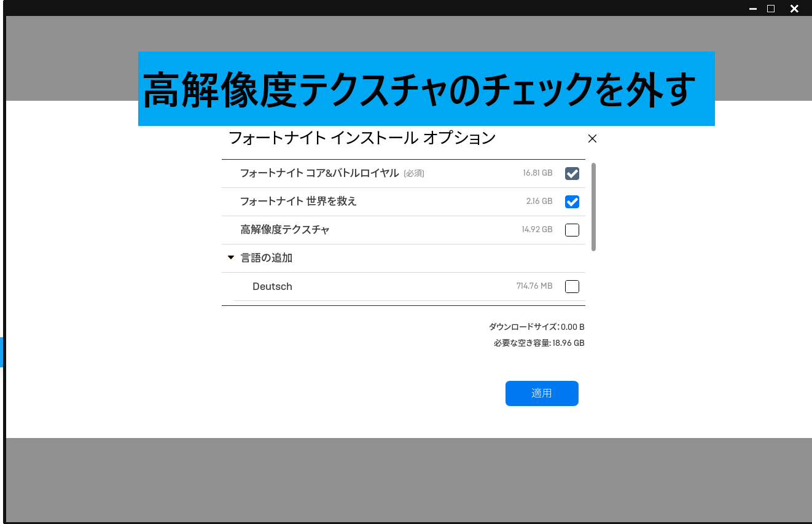The height and width of the screenshot is (524, 812).
Task: Click the 適用 apply button
Action: click(542, 393)
